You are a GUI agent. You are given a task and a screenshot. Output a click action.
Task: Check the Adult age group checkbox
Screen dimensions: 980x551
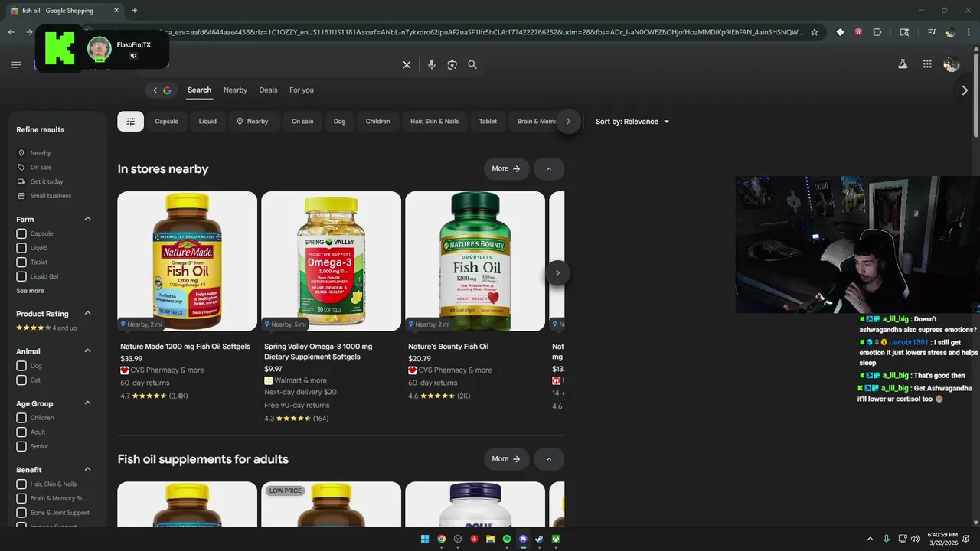click(21, 432)
